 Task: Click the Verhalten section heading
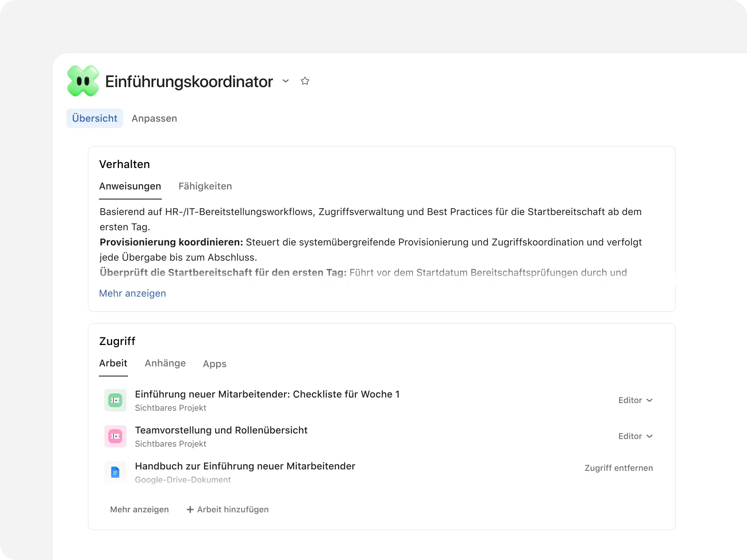tap(124, 164)
